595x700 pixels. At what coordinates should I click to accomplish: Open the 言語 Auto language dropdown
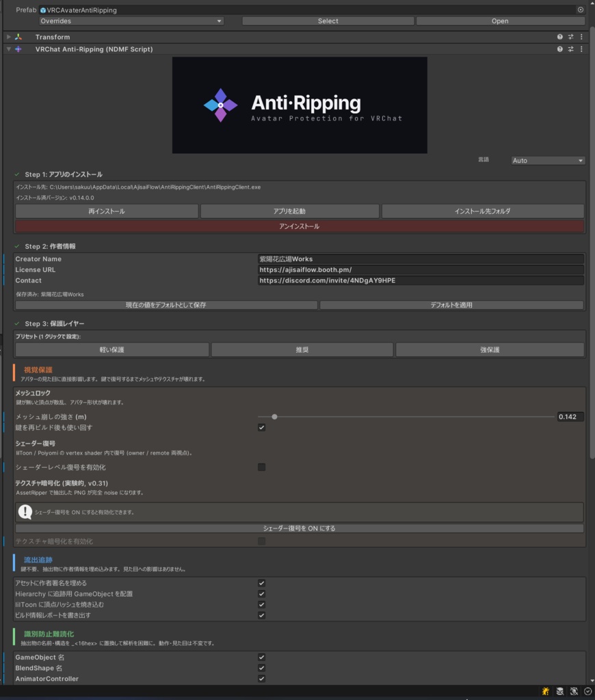[548, 160]
